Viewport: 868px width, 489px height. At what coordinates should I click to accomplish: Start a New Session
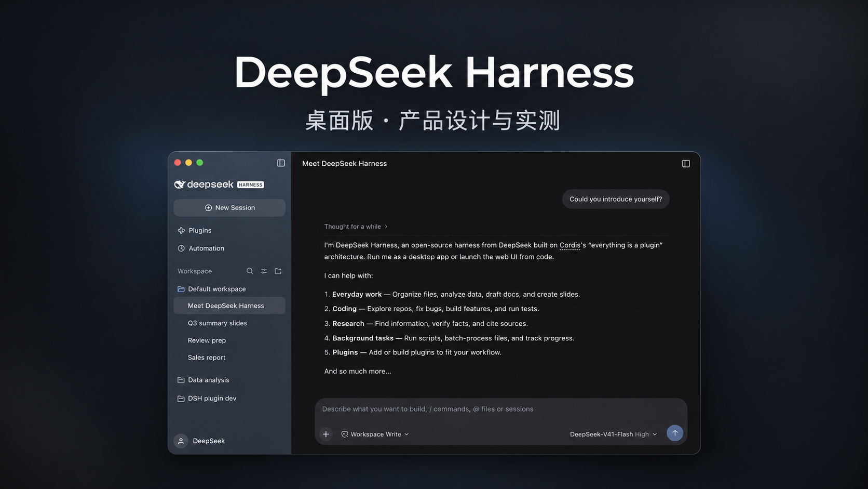coord(229,208)
